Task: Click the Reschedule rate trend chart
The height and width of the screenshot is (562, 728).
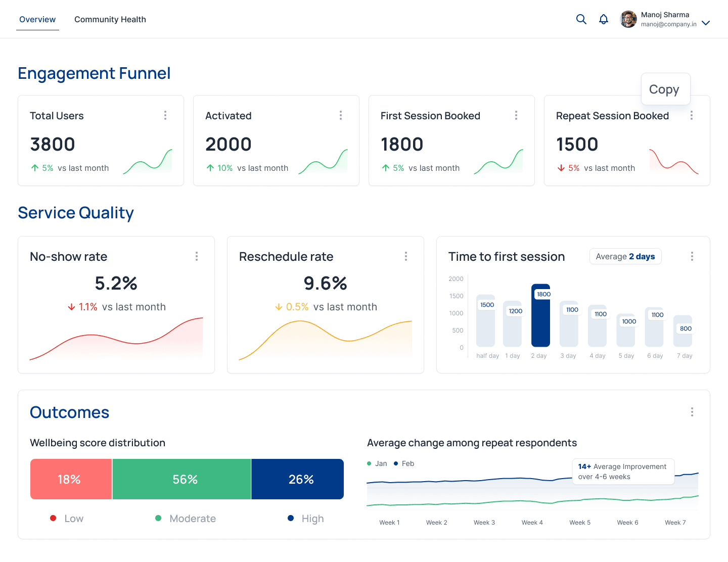Action: pos(326,340)
